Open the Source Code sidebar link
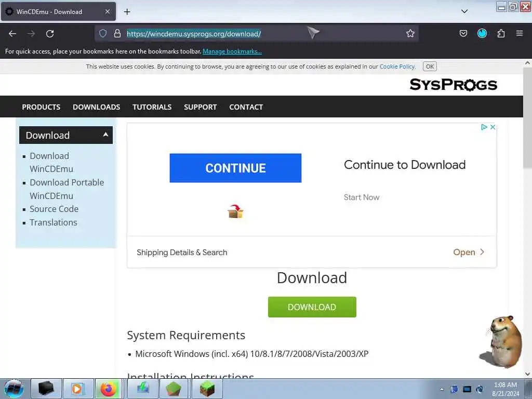The width and height of the screenshot is (532, 399). (x=54, y=209)
